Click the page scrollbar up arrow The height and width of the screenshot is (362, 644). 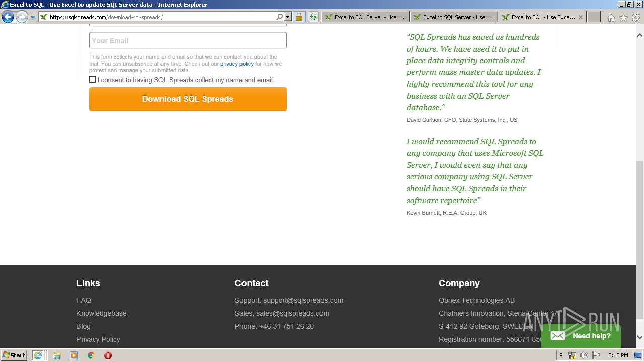640,36
